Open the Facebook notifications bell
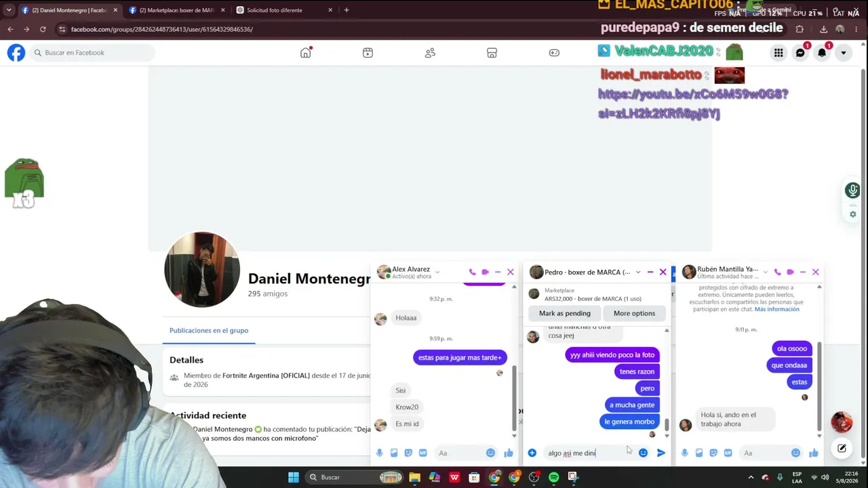Image resolution: width=868 pixels, height=488 pixels. [x=822, y=53]
